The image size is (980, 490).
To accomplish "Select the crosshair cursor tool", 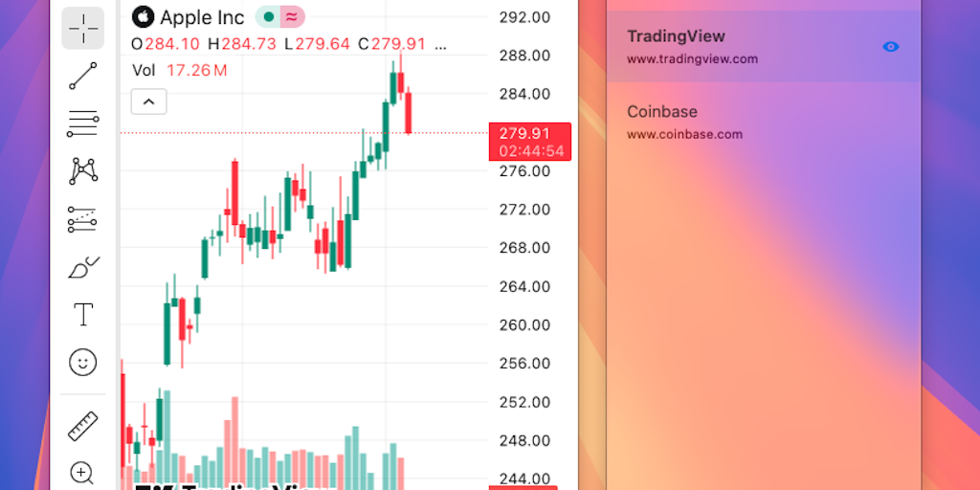I will pyautogui.click(x=83, y=28).
